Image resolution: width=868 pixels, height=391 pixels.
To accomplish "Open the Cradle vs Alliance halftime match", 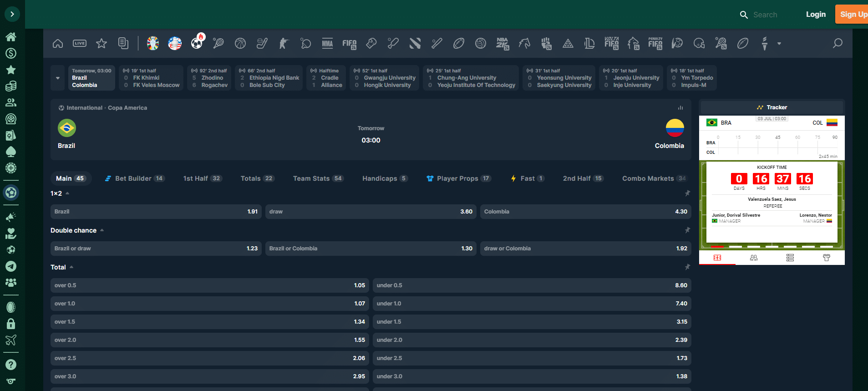I will coord(326,78).
